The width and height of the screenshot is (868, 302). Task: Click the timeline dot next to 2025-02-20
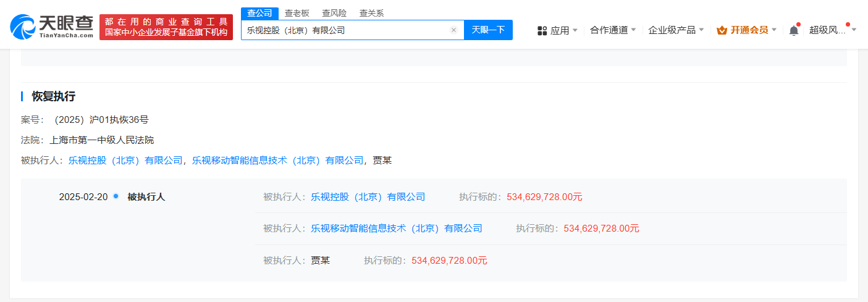click(x=116, y=196)
